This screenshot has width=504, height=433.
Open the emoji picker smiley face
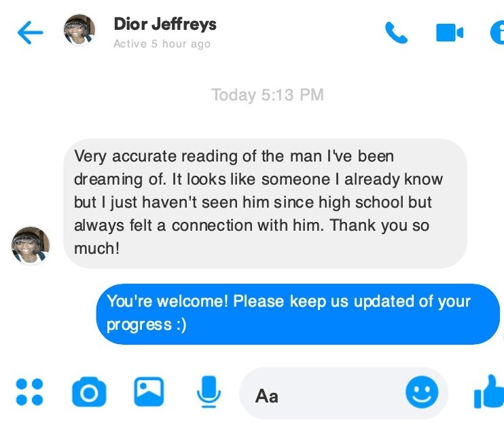click(422, 392)
